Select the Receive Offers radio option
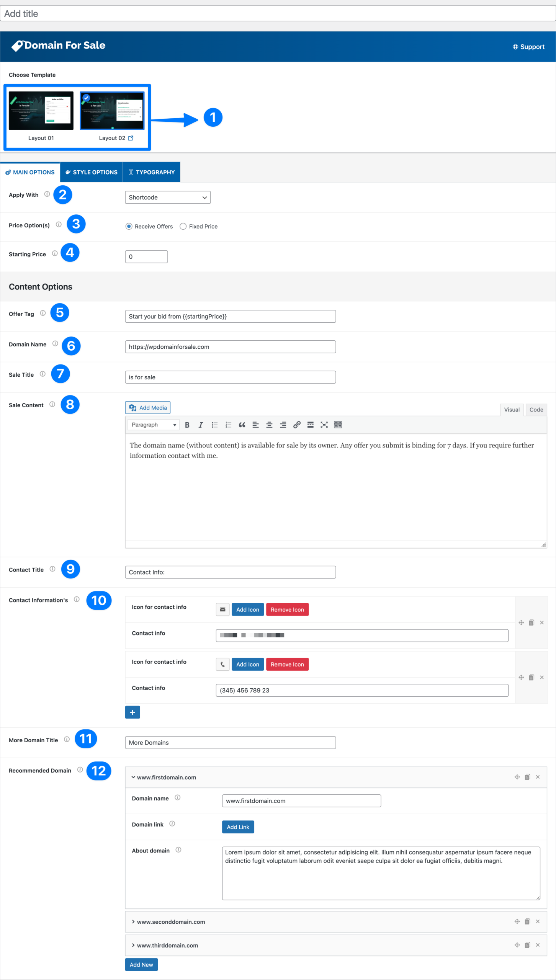556x980 pixels. click(129, 226)
